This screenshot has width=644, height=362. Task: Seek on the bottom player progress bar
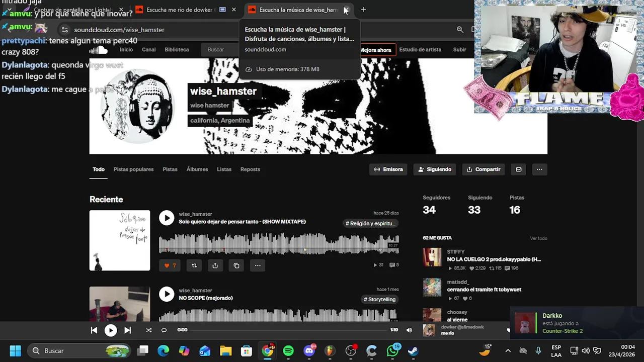[289, 330]
